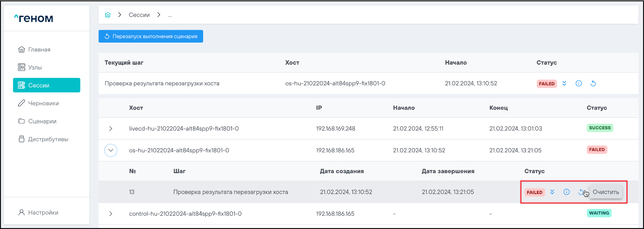Expand the livecd-hu host row
The width and height of the screenshot is (644, 229).
[111, 129]
